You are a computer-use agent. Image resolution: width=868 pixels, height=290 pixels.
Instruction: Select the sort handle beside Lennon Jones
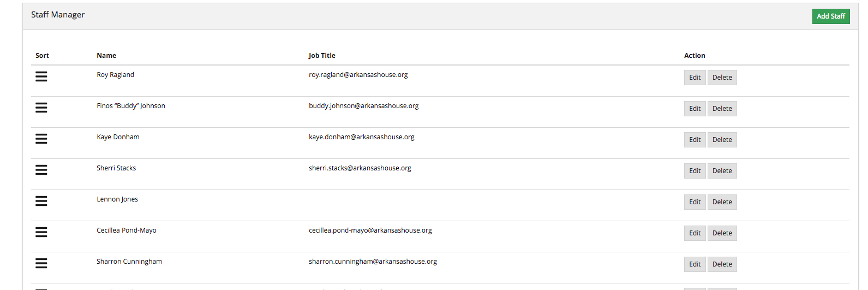click(41, 201)
